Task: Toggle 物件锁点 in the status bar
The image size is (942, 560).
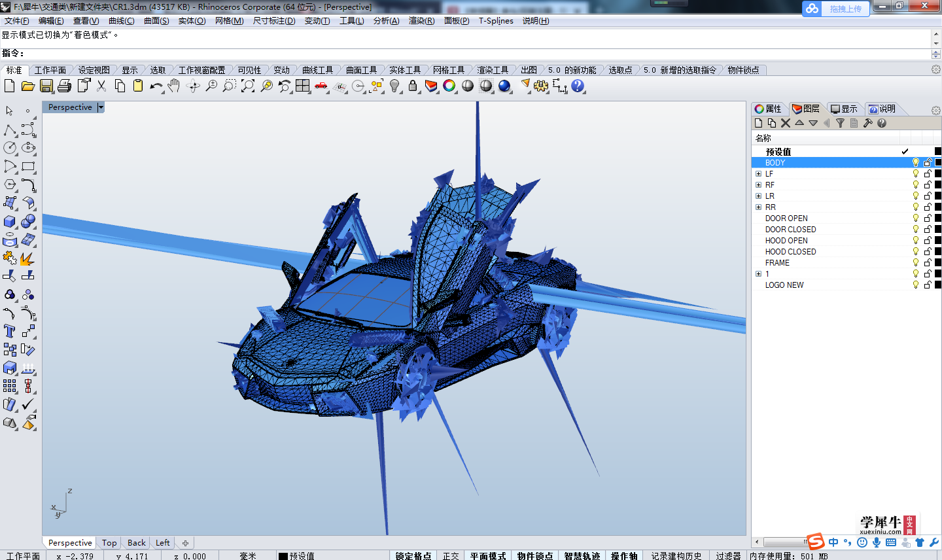Action: coord(534,555)
